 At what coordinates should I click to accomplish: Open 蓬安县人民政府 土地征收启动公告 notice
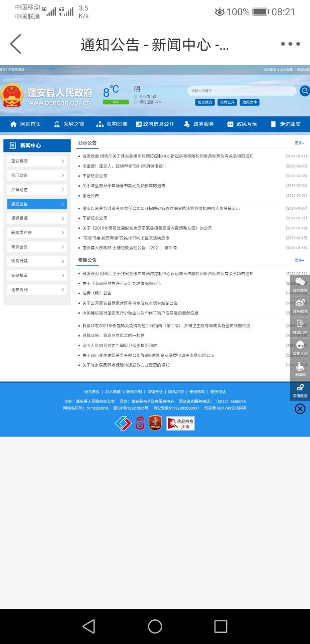[130, 248]
